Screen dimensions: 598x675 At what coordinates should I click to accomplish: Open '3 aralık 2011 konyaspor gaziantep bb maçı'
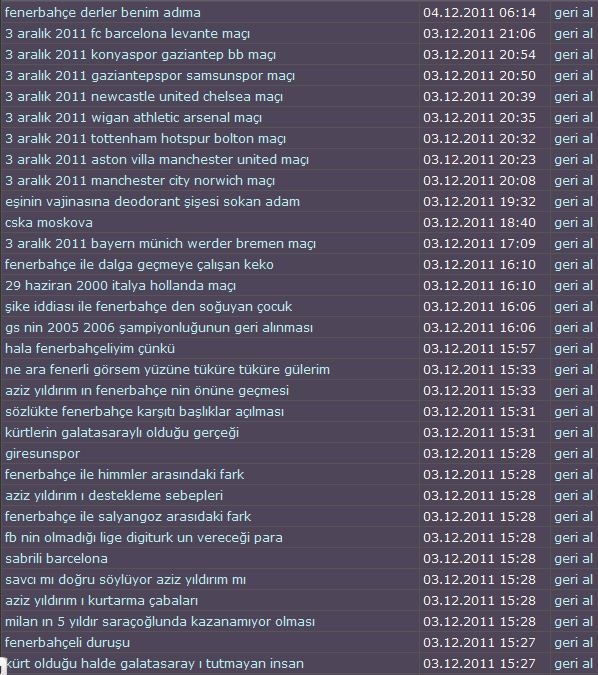click(x=140, y=55)
